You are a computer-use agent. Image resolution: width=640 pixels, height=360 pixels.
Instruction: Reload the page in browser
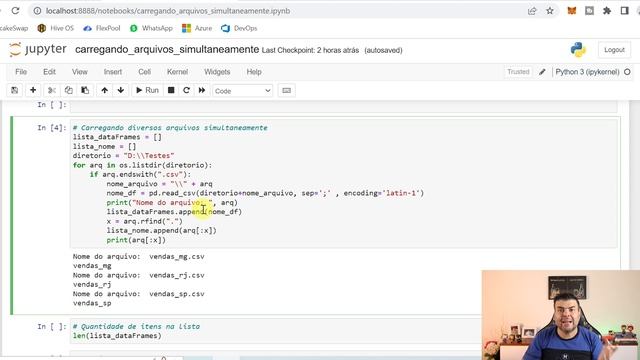click(x=15, y=11)
